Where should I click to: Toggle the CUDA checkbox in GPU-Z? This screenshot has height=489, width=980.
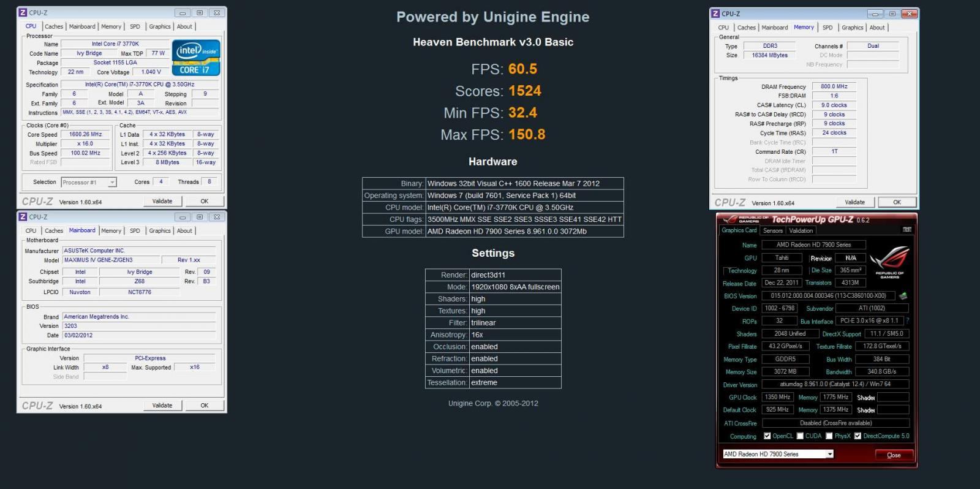pos(800,436)
